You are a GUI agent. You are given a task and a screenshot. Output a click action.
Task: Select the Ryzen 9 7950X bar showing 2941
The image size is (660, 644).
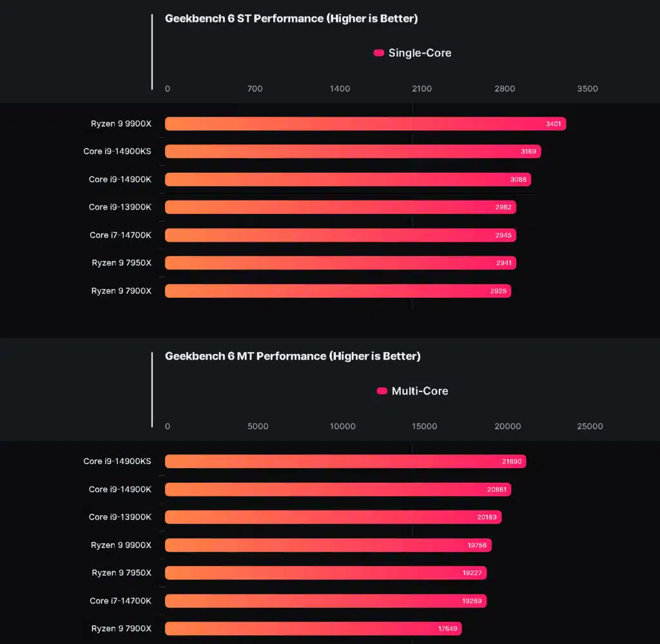point(340,263)
